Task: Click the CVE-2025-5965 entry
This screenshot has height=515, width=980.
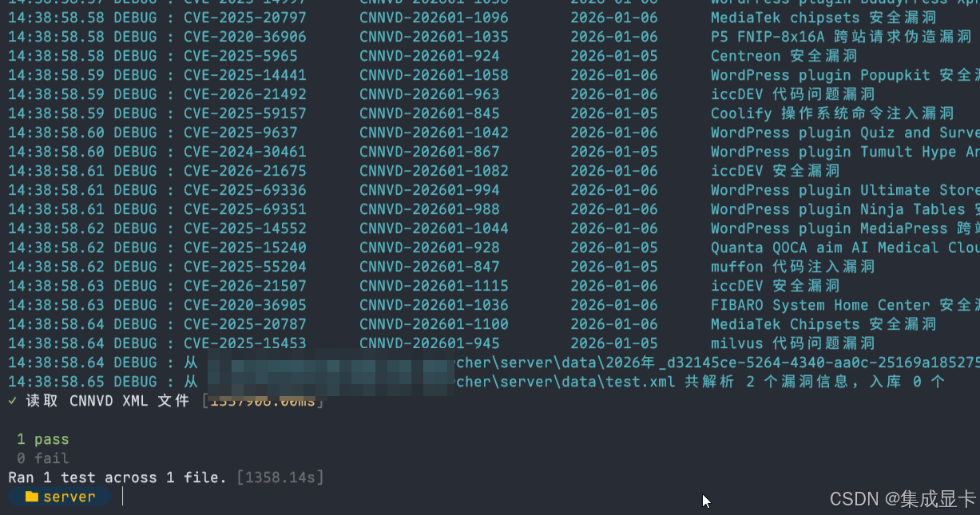Action: pos(240,56)
